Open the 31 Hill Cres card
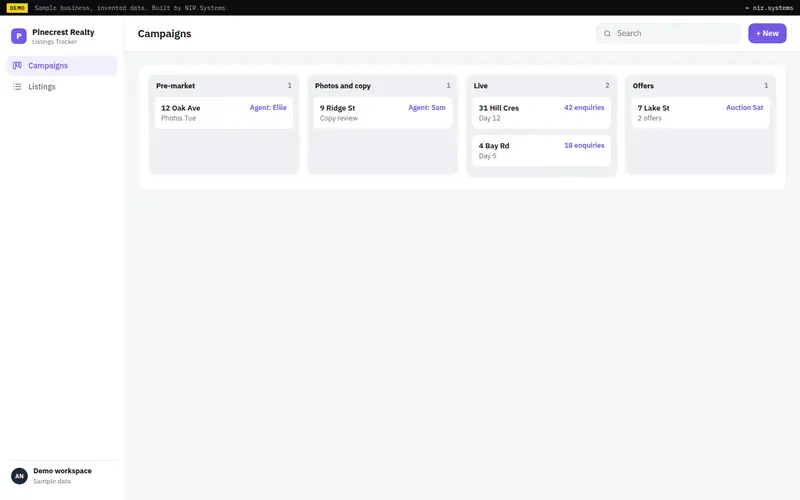Screen dimensions: 800x500 click(541, 113)
